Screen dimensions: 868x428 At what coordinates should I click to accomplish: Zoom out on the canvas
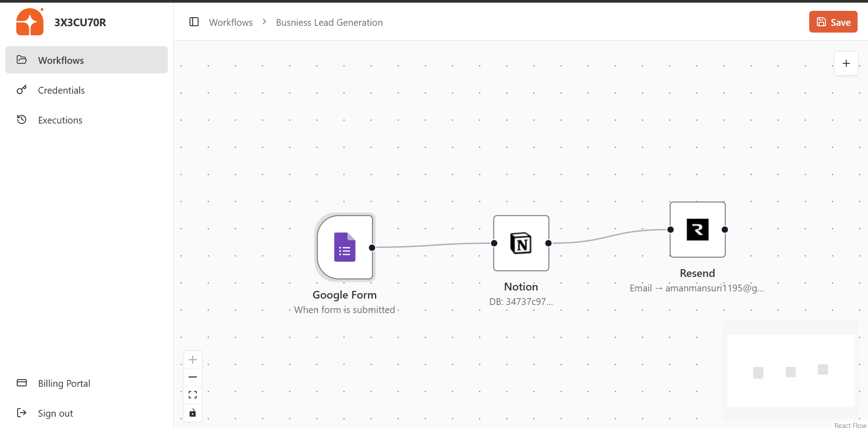click(193, 377)
